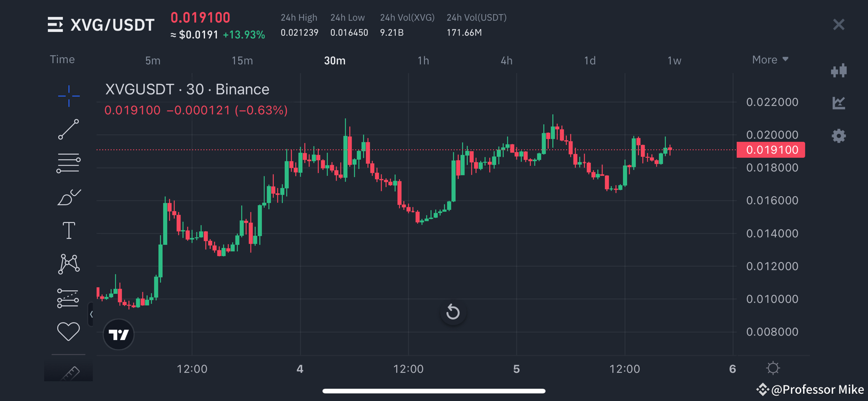Open the chart settings gear
This screenshot has height=401, width=868.
[x=839, y=136]
